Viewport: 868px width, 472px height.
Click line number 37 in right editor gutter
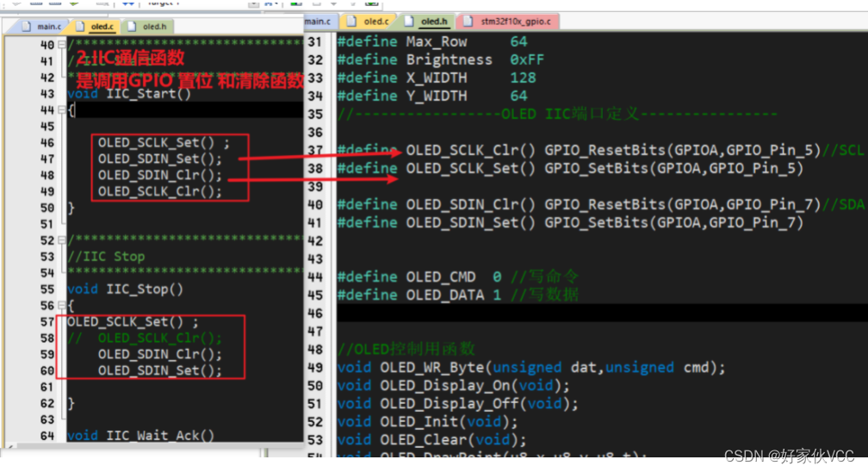click(x=315, y=150)
